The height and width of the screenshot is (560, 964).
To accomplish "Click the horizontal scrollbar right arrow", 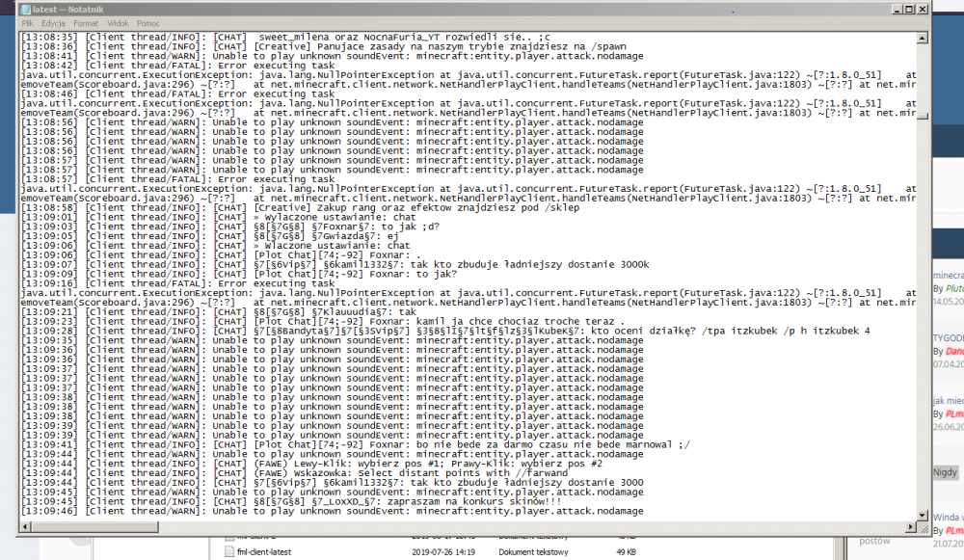I will pyautogui.click(x=911, y=527).
